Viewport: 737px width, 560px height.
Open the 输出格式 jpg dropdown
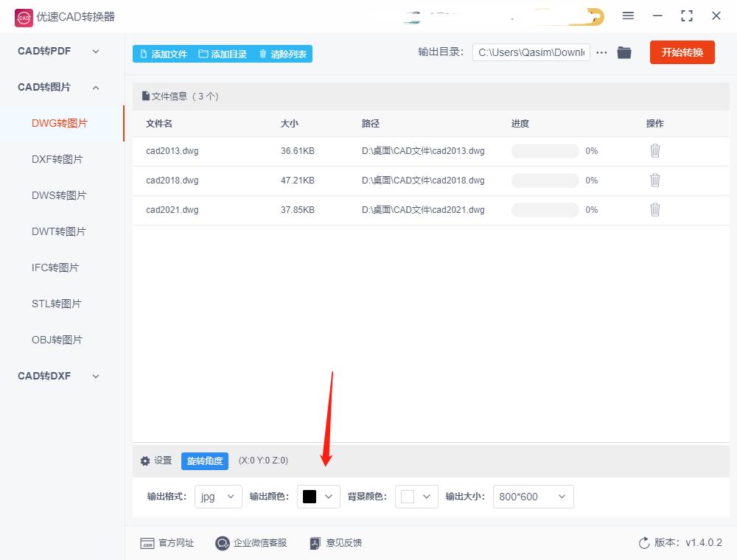[217, 497]
